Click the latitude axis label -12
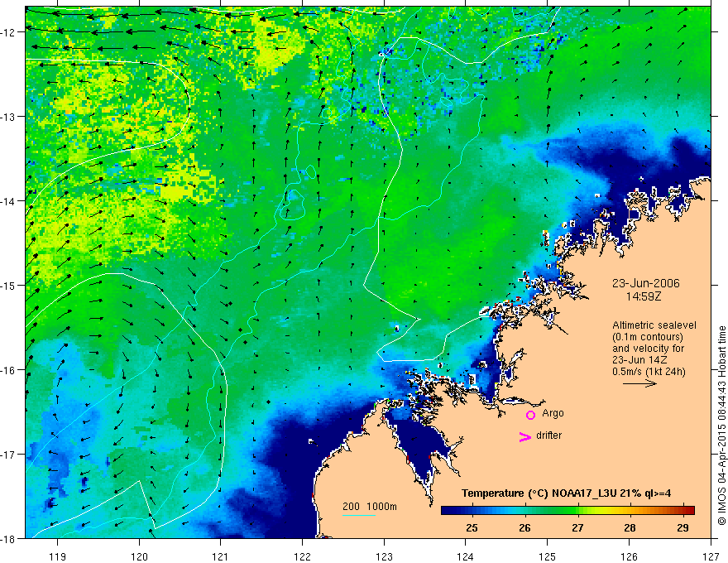This screenshot has height=563, width=728. point(9,32)
